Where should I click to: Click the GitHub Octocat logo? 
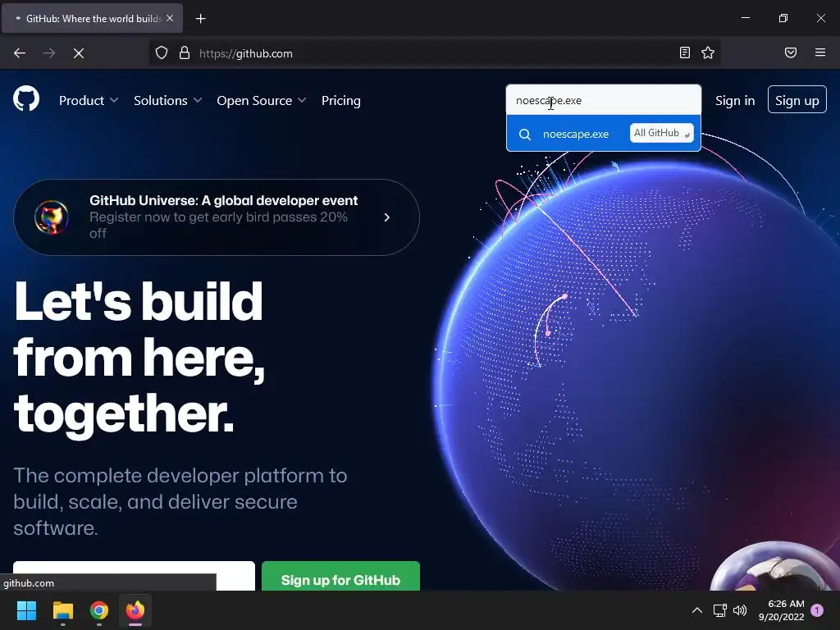[26, 99]
